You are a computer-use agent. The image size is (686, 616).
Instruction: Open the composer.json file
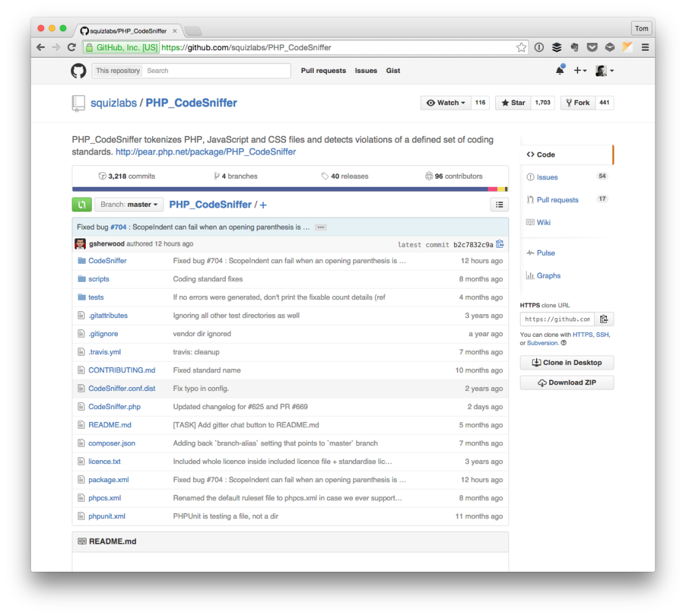tap(112, 443)
